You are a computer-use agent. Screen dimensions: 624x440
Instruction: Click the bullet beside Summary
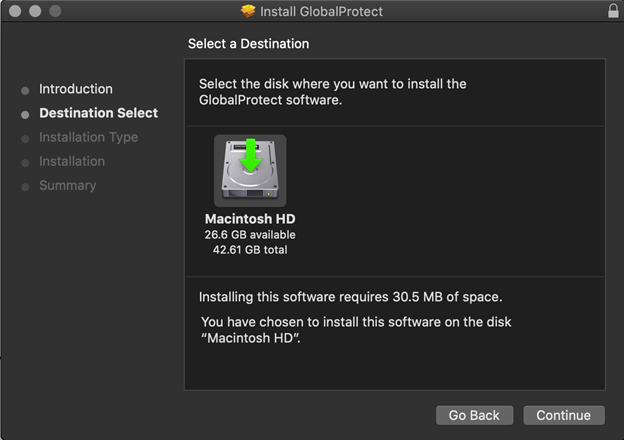tap(25, 186)
